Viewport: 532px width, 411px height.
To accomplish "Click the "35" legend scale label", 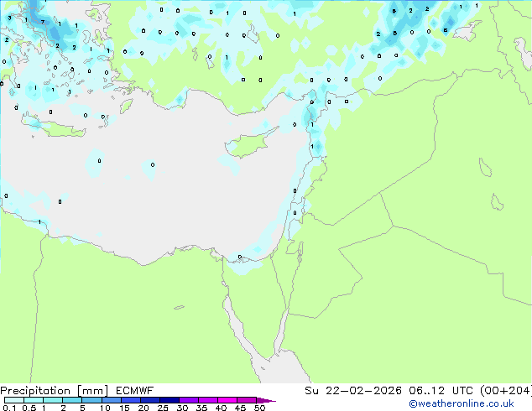I will (x=201, y=408).
